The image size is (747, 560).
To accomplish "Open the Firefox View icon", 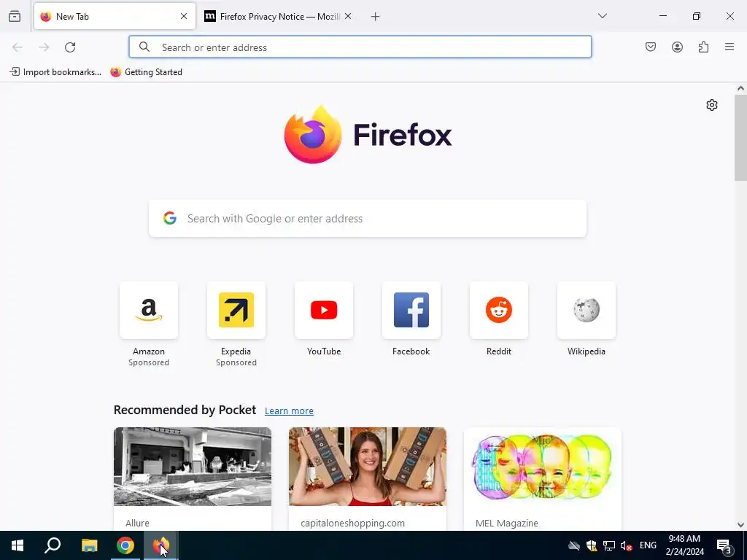I will (15, 16).
